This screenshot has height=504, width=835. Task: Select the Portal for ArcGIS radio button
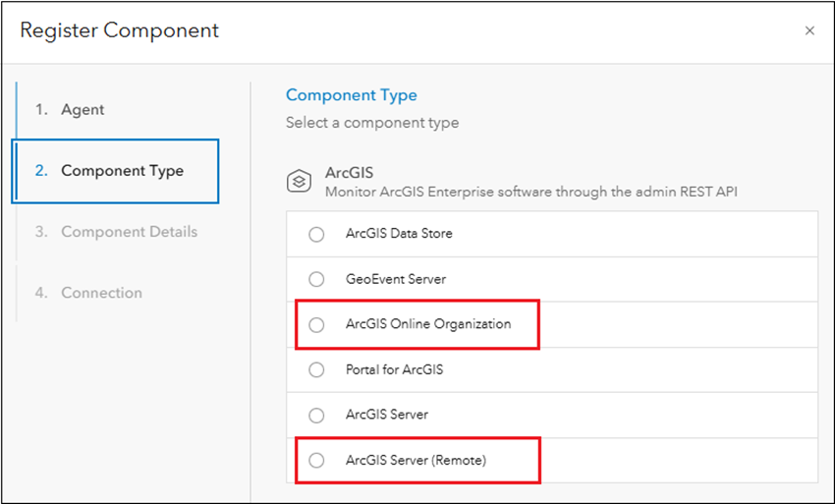(316, 370)
